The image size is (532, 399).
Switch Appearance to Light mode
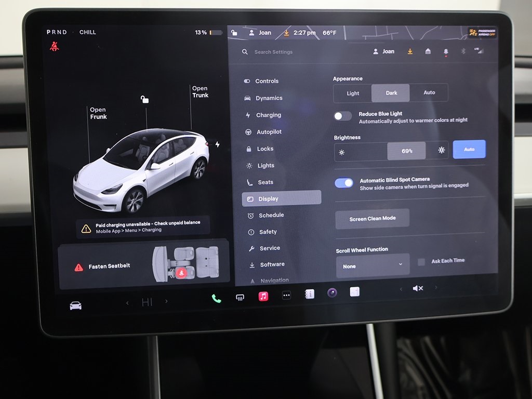tap(352, 93)
